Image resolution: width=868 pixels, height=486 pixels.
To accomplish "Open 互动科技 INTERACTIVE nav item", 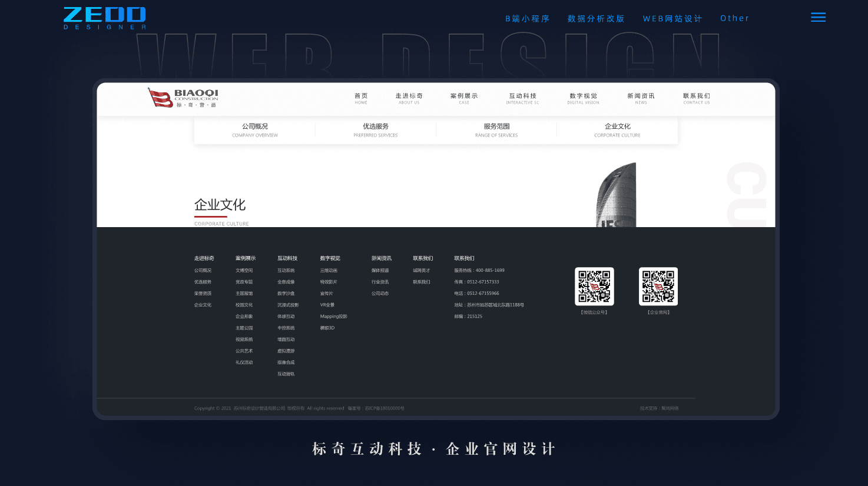I will (523, 98).
